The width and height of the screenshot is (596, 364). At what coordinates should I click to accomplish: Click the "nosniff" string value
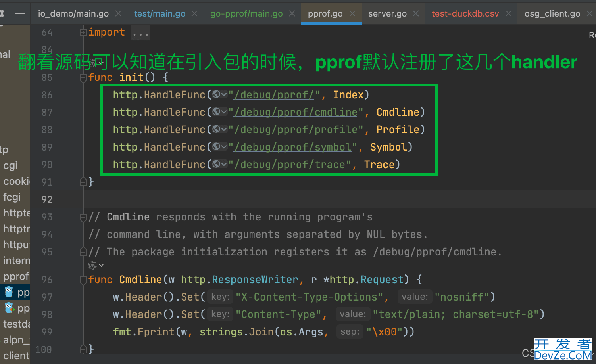462,297
